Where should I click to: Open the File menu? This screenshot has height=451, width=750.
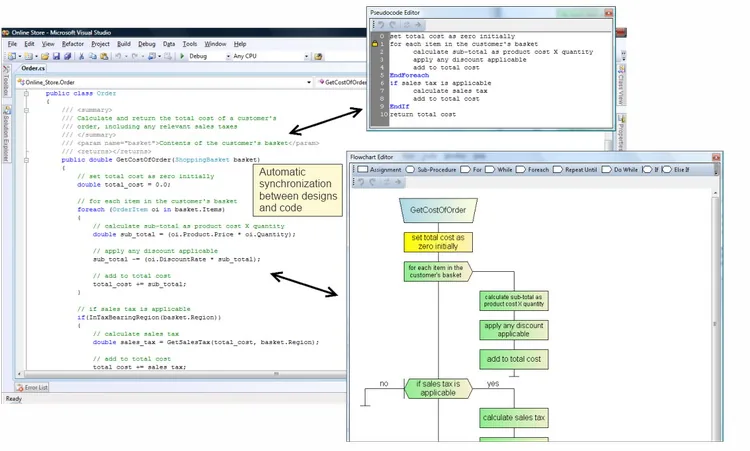coord(12,44)
